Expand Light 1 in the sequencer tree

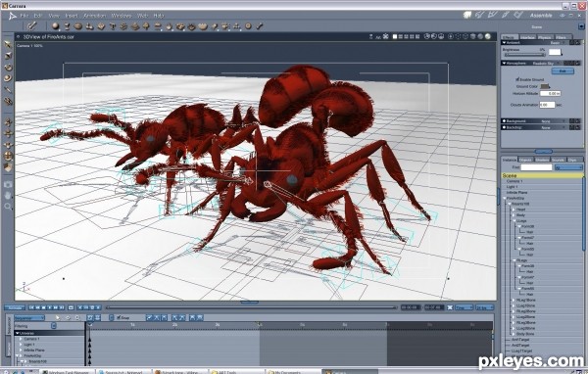pos(21,345)
